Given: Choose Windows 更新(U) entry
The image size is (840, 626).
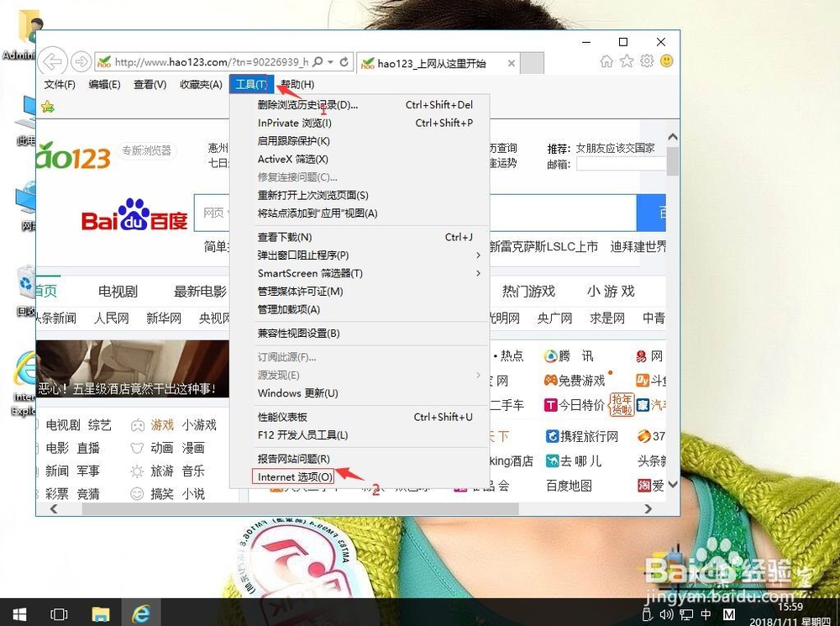Looking at the screenshot, I should point(360,393).
